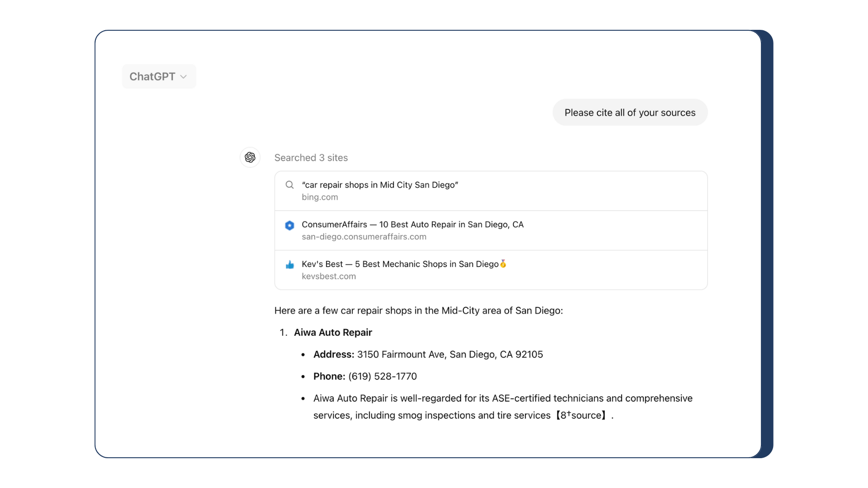Click the medal emoji after San Diego
The width and height of the screenshot is (868, 488).
click(503, 263)
